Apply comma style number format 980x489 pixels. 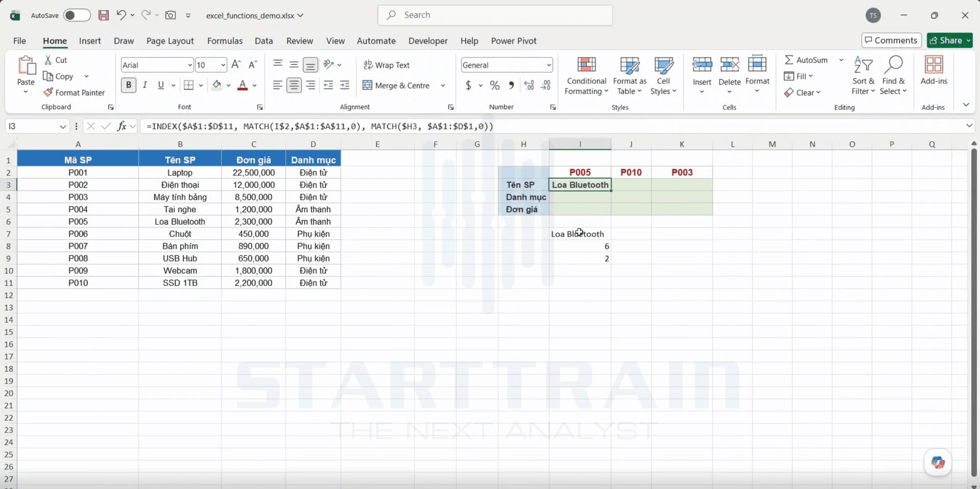[511, 85]
